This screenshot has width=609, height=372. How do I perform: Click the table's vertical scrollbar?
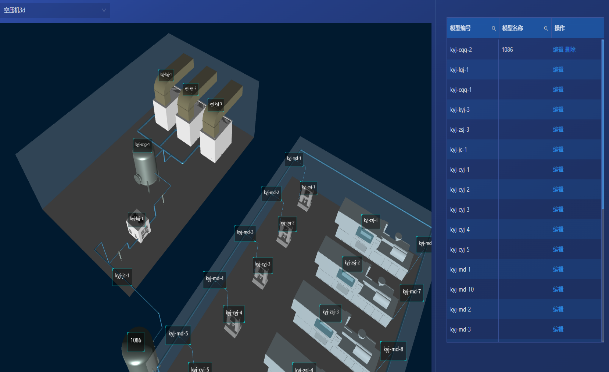pyautogui.click(x=603, y=124)
